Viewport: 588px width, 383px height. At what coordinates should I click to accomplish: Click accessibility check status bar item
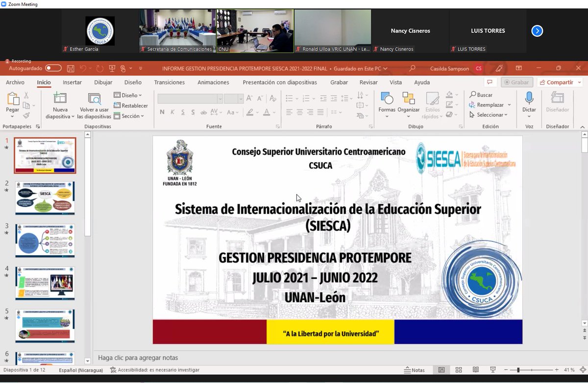click(x=155, y=370)
